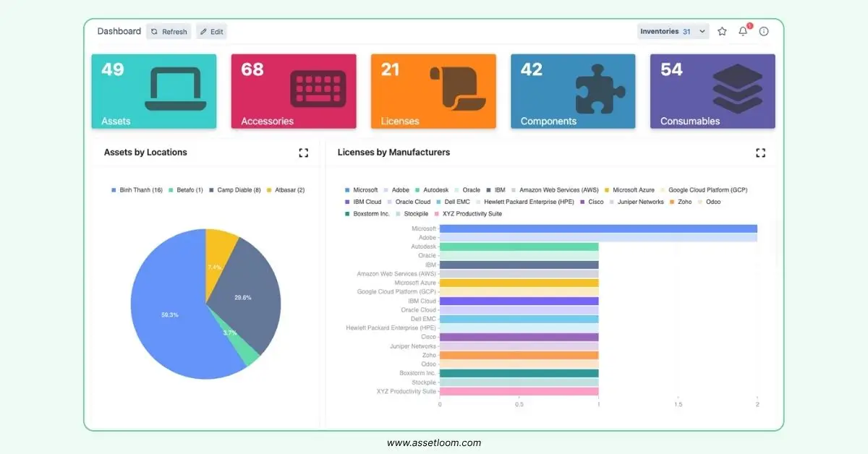Click the 29.6% dark slate pie slice
This screenshot has width=868, height=454.
(x=244, y=297)
